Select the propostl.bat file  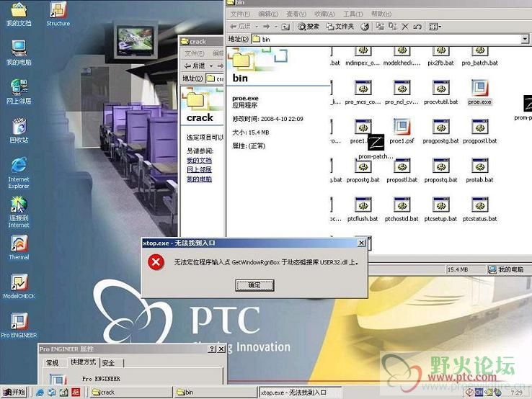pyautogui.click(x=402, y=170)
